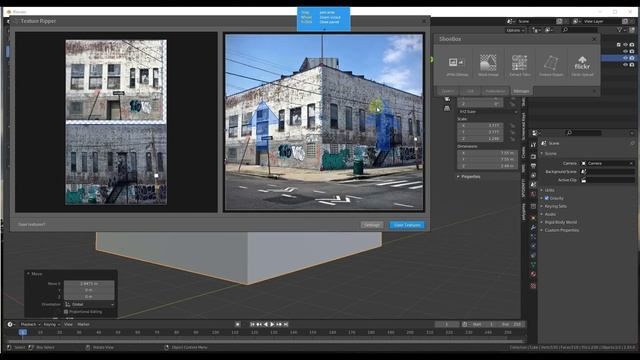Enable the Proportional Editing checkbox
The width and height of the screenshot is (640, 360).
point(66,312)
